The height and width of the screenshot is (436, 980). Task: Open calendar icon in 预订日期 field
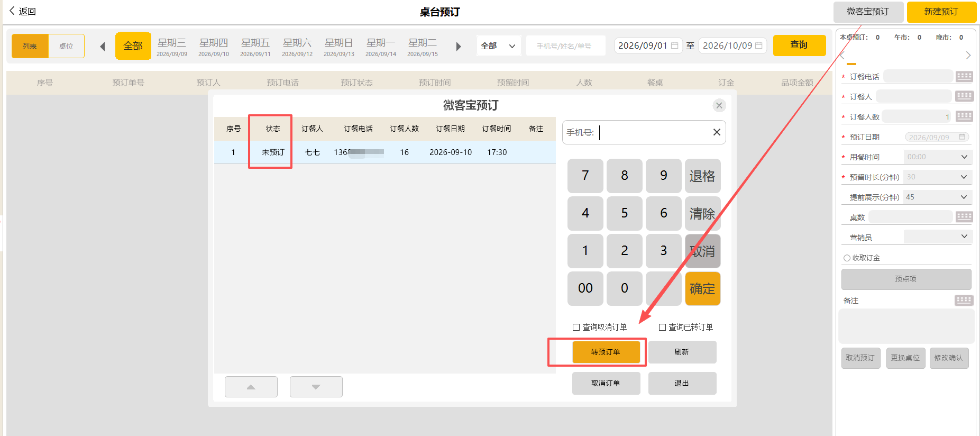click(962, 137)
